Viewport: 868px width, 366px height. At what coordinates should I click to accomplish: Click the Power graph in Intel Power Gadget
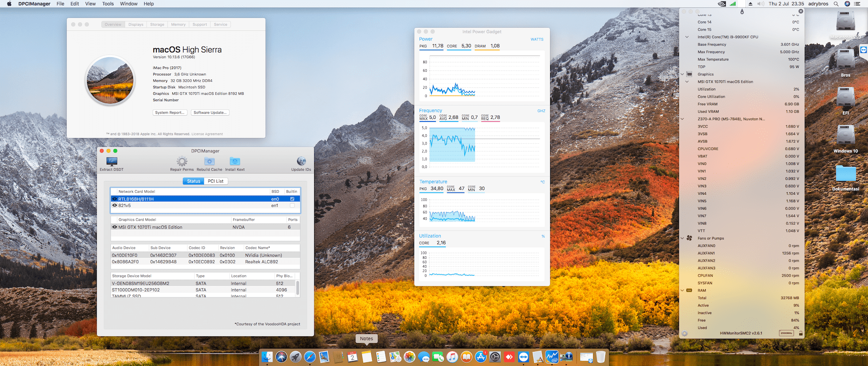482,75
